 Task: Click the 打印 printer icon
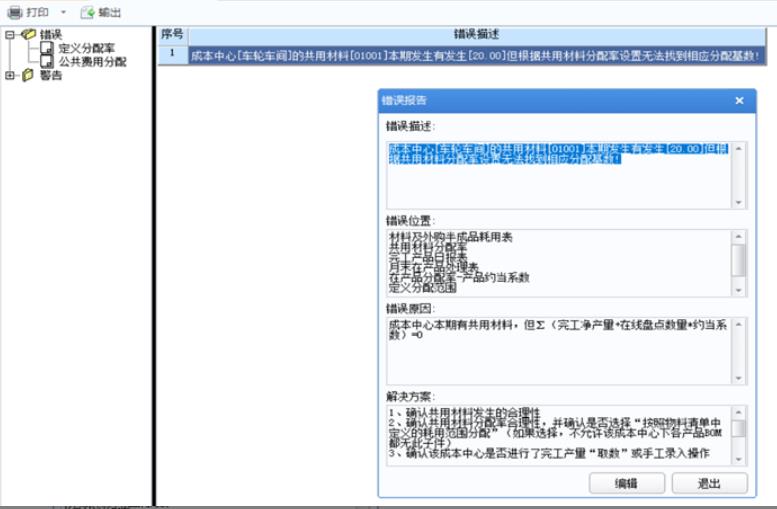click(15, 12)
